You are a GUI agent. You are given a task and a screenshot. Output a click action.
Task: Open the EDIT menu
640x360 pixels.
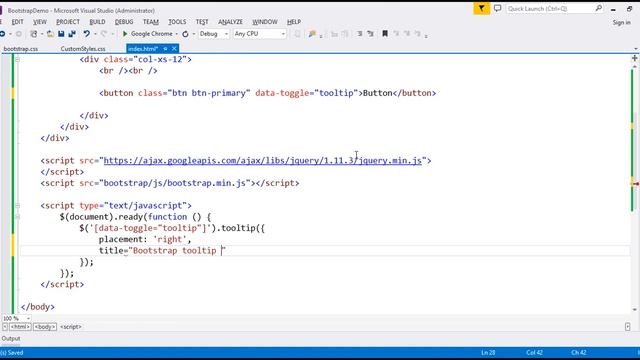tap(18, 22)
